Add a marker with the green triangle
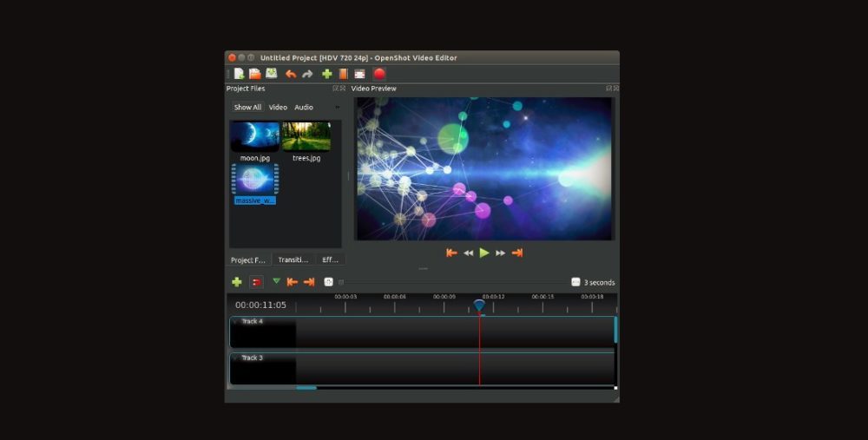Viewport: 868px width, 440px height. [x=276, y=281]
